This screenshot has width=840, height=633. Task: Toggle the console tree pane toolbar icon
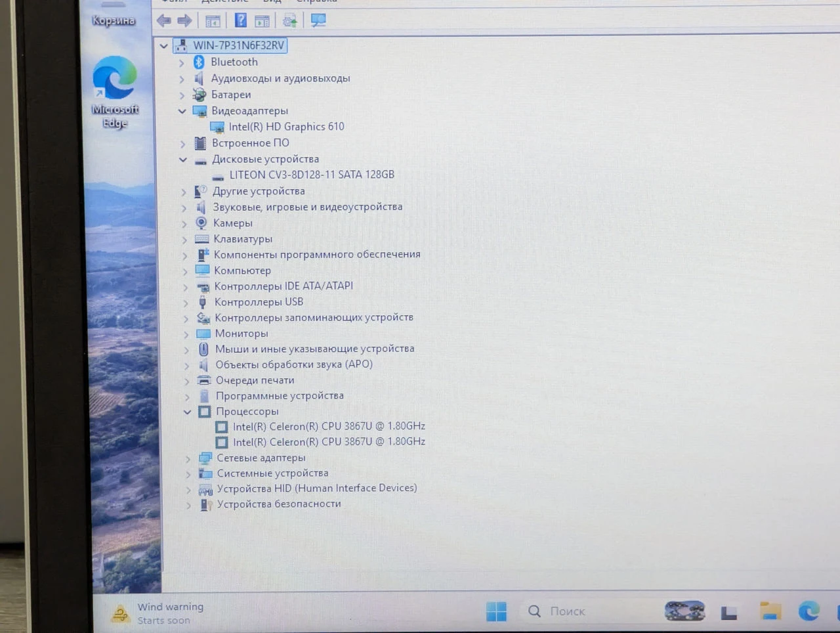[x=213, y=21]
